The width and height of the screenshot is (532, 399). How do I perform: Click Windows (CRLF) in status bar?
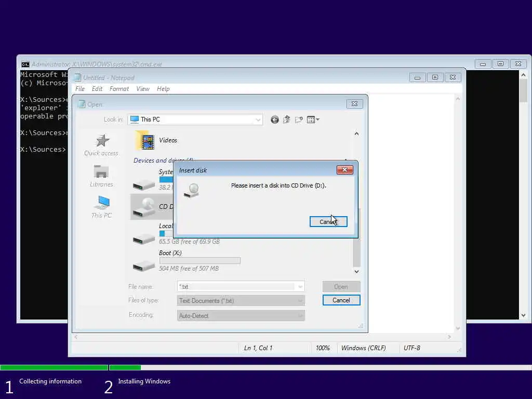click(363, 348)
